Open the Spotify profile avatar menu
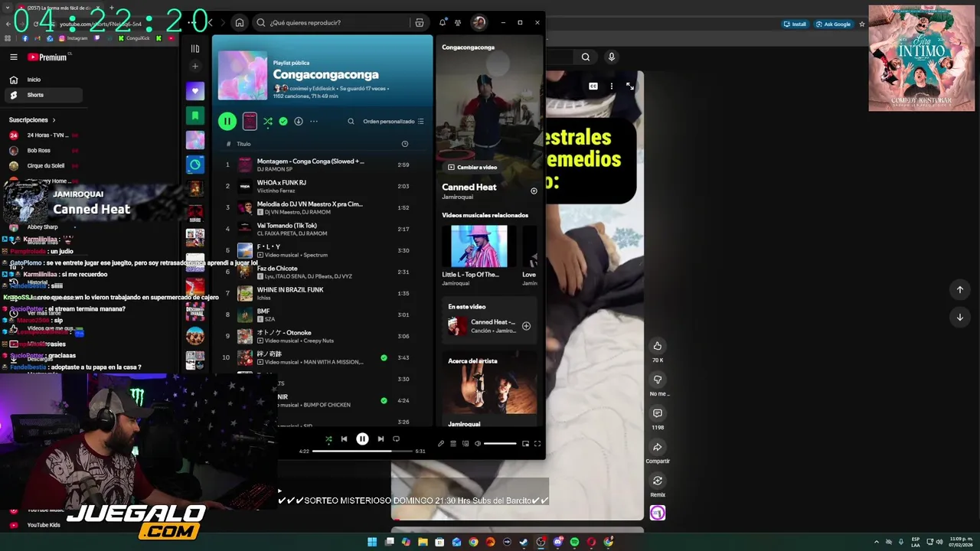The height and width of the screenshot is (551, 980). 479,22
